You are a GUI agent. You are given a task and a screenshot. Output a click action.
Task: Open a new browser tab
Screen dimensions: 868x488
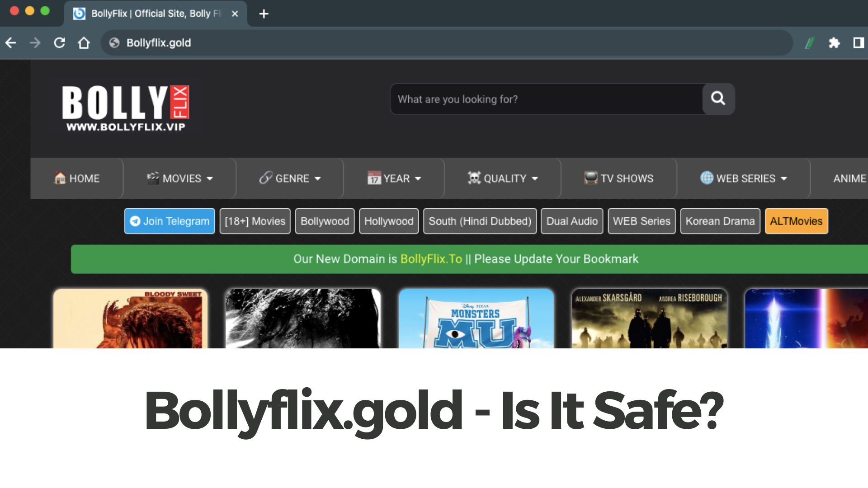(264, 14)
